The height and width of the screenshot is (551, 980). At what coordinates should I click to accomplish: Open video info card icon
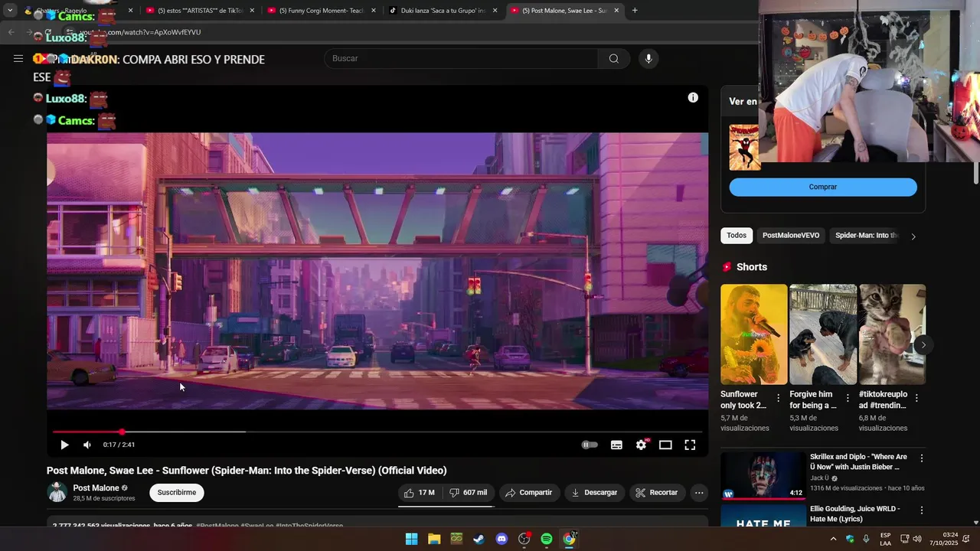(x=693, y=97)
